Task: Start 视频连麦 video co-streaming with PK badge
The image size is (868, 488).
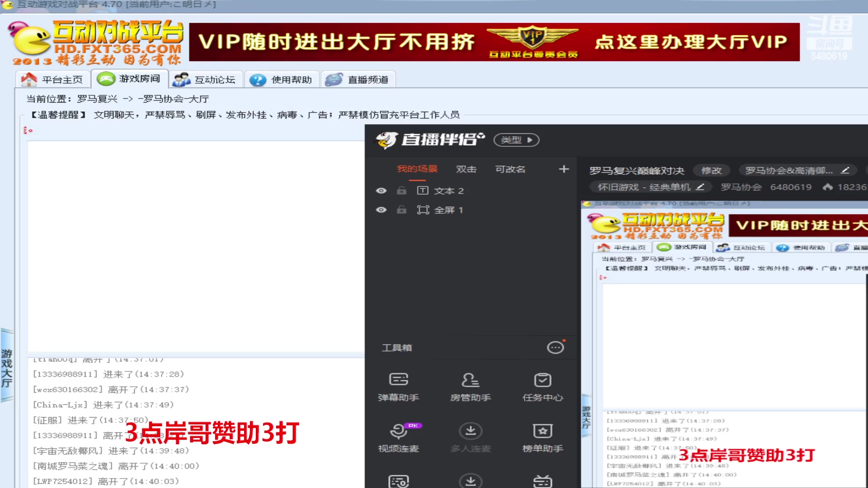Action: pyautogui.click(x=398, y=437)
